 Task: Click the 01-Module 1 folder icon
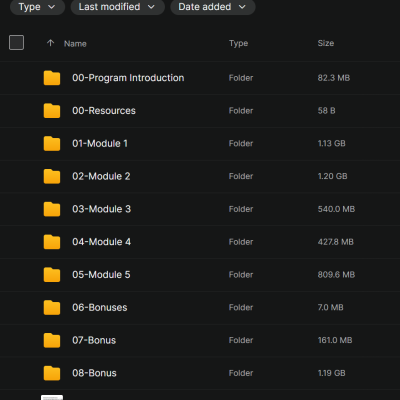coord(52,143)
